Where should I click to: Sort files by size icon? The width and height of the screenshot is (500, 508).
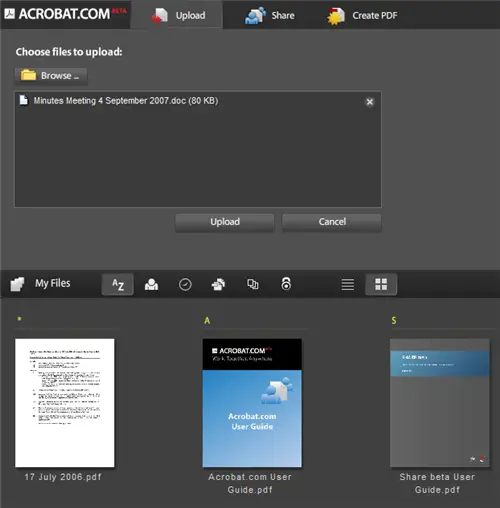pos(252,284)
